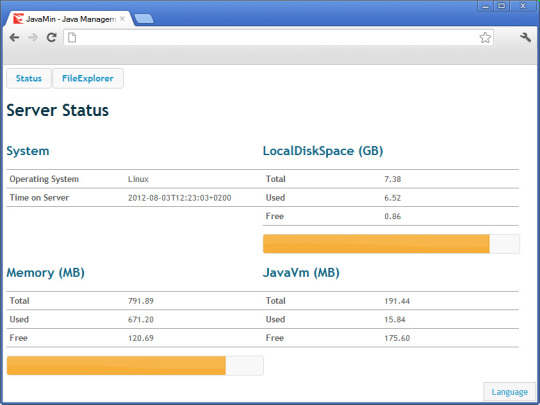Reload the page with refresh icon
This screenshot has width=540, height=405.
click(52, 37)
